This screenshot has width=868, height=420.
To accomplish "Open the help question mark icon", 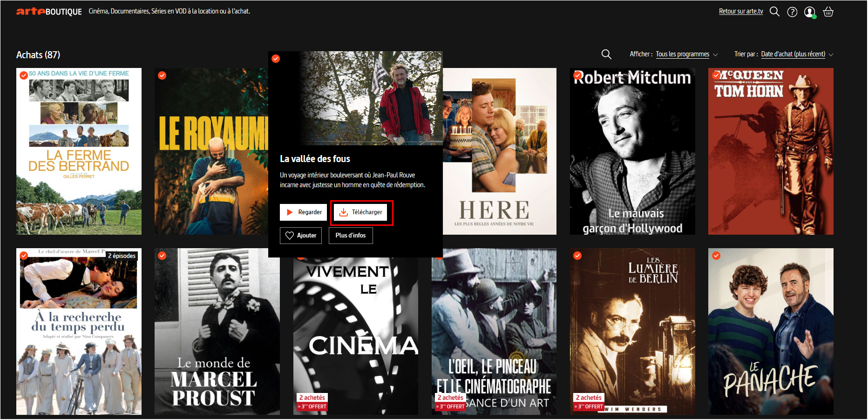I will [792, 12].
